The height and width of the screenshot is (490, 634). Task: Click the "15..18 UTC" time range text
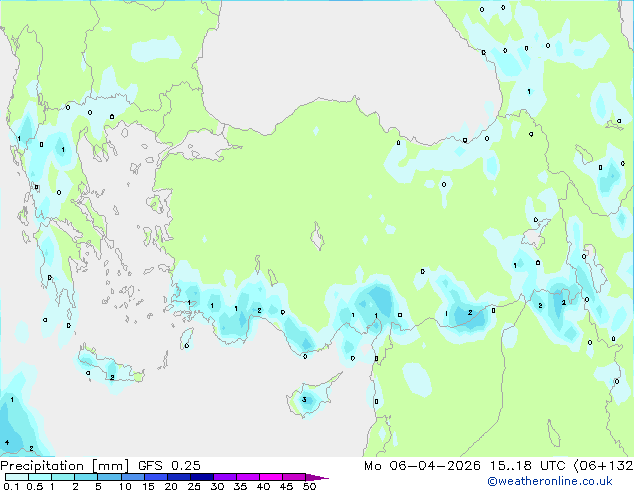click(x=527, y=466)
